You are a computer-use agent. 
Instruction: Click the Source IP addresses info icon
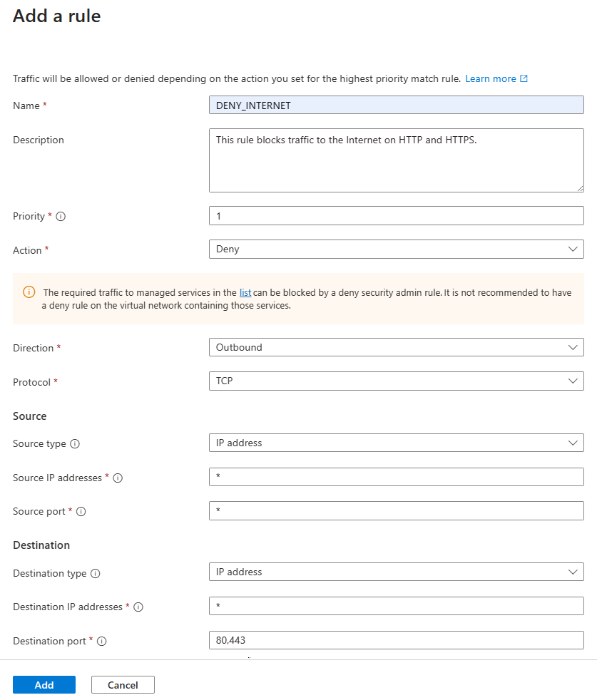click(118, 478)
